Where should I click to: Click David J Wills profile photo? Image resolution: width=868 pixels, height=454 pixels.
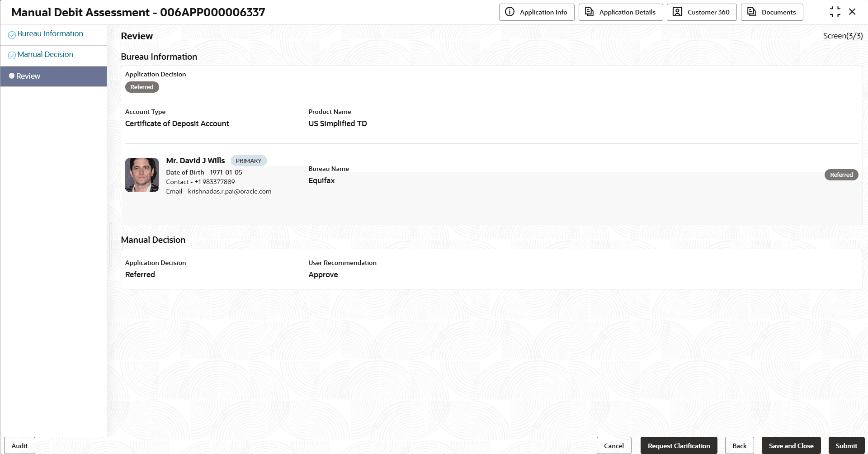click(x=142, y=175)
